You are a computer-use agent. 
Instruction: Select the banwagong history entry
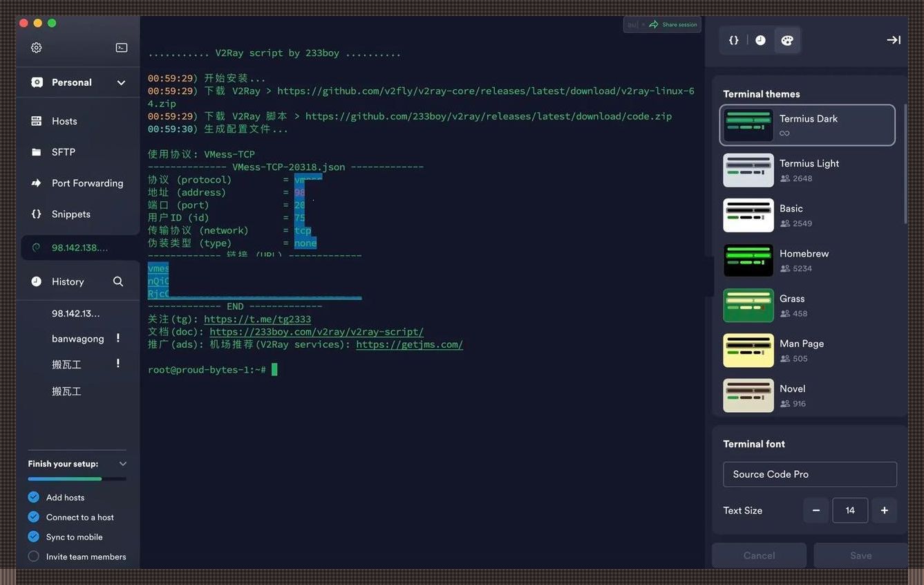tap(77, 339)
